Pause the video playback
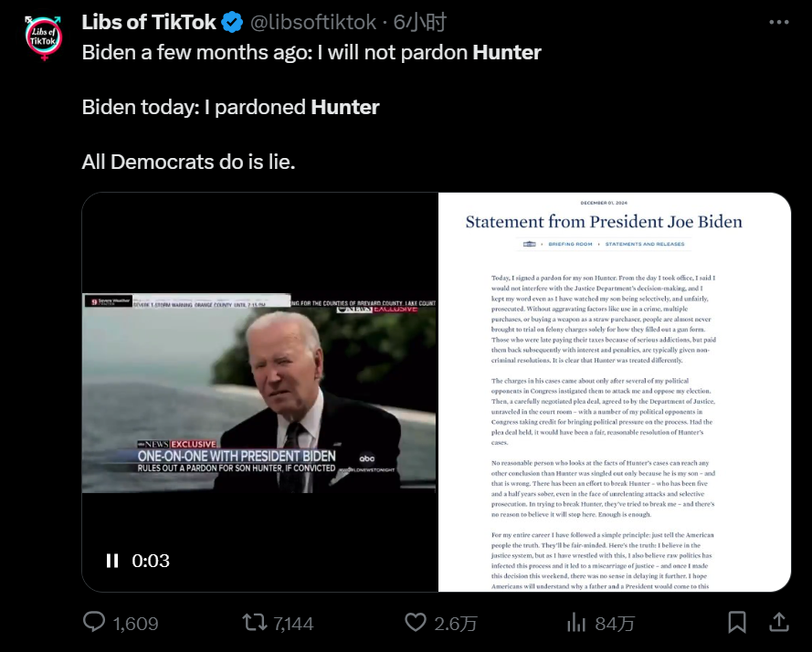 112,561
